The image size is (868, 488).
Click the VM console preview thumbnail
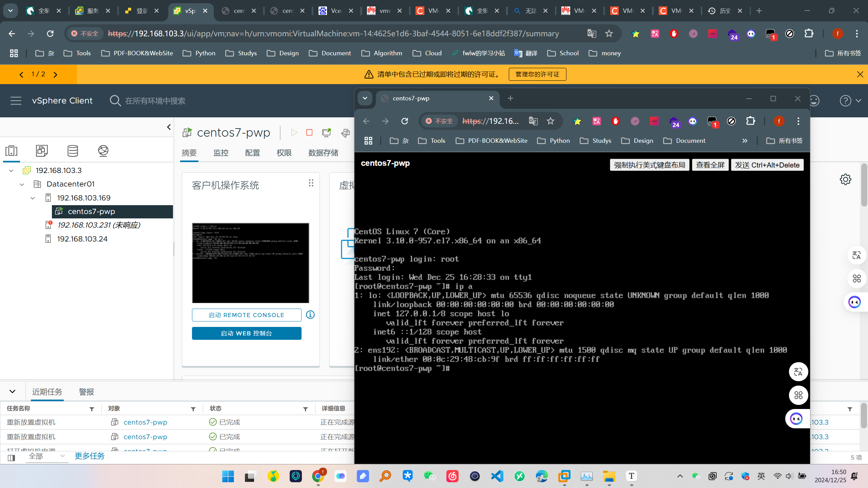250,263
